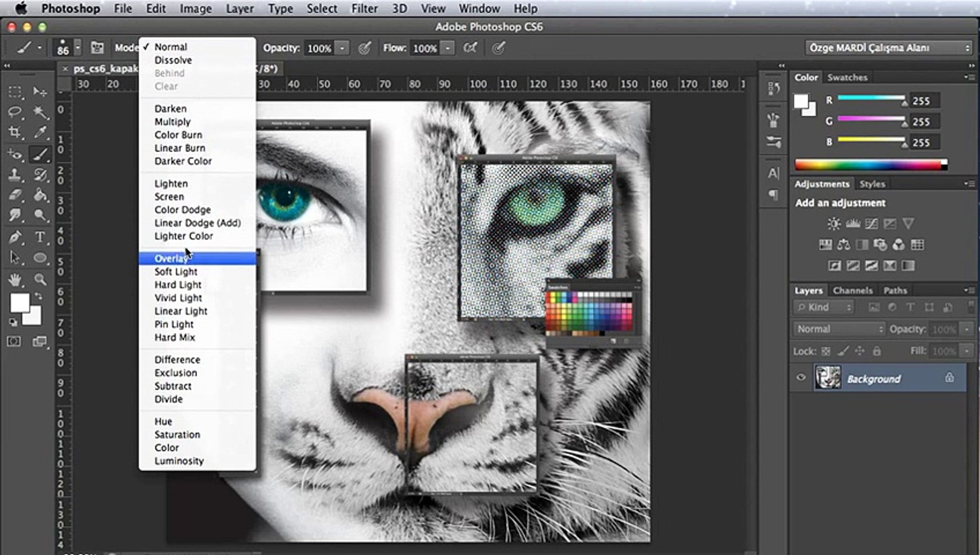The width and height of the screenshot is (980, 555).
Task: Click the Background layer thumbnail
Action: click(x=828, y=378)
